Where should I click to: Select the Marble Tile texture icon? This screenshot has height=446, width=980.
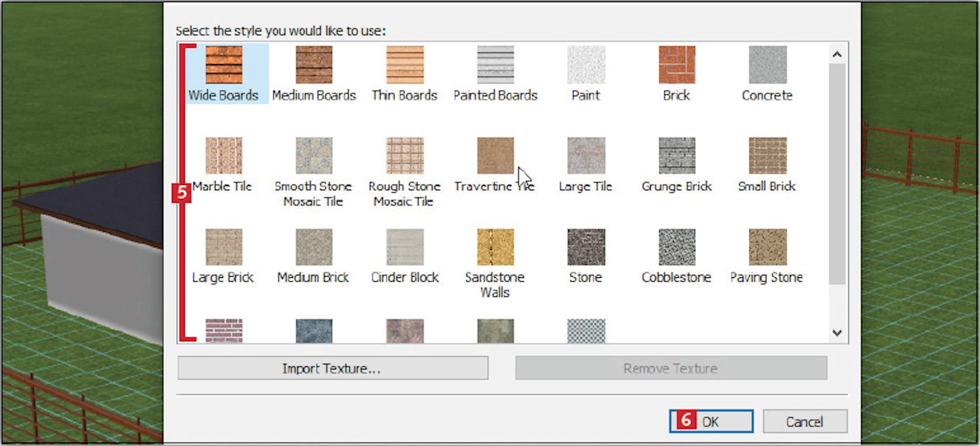tap(223, 156)
